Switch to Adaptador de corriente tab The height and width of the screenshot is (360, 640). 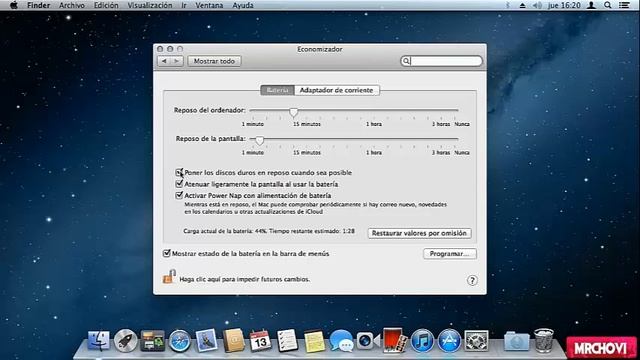pyautogui.click(x=337, y=90)
